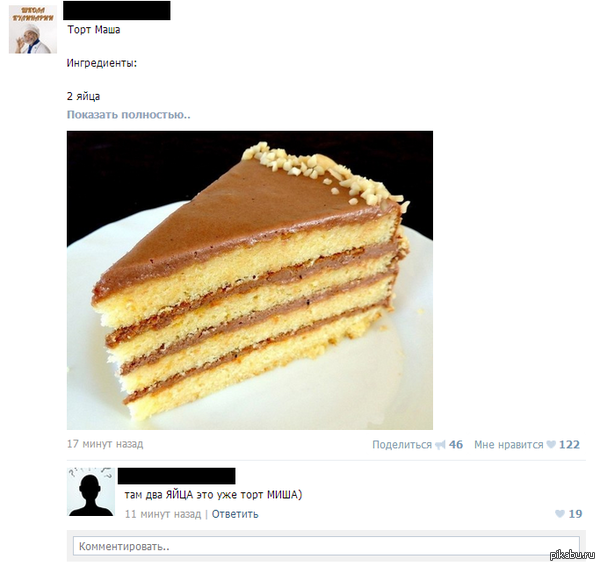Open the blacked-out commenter name
The image size is (600, 566).
tap(176, 476)
